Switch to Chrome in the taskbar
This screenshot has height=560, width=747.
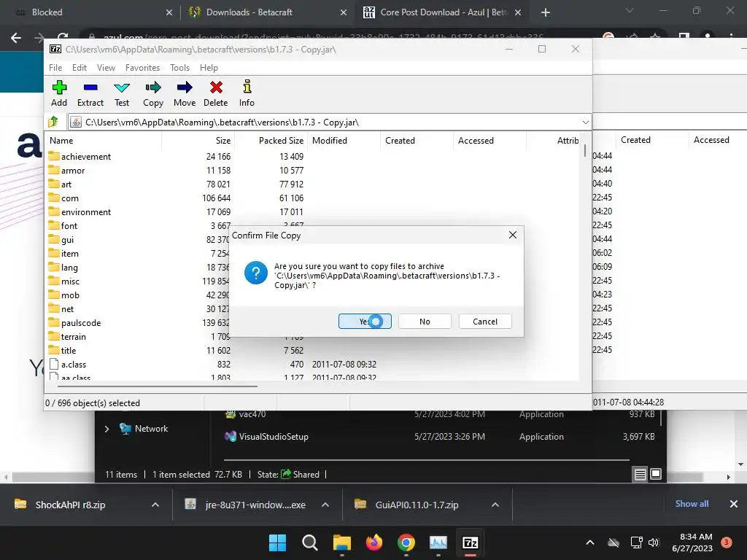(406, 542)
